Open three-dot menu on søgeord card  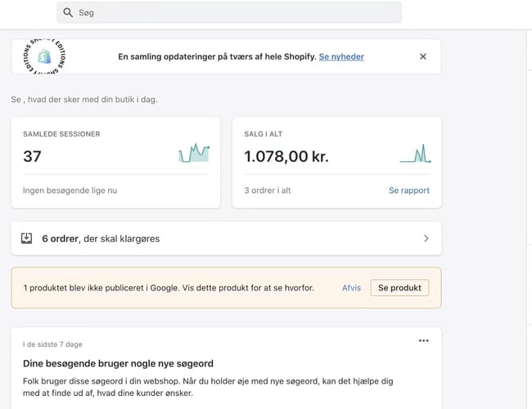pos(423,340)
